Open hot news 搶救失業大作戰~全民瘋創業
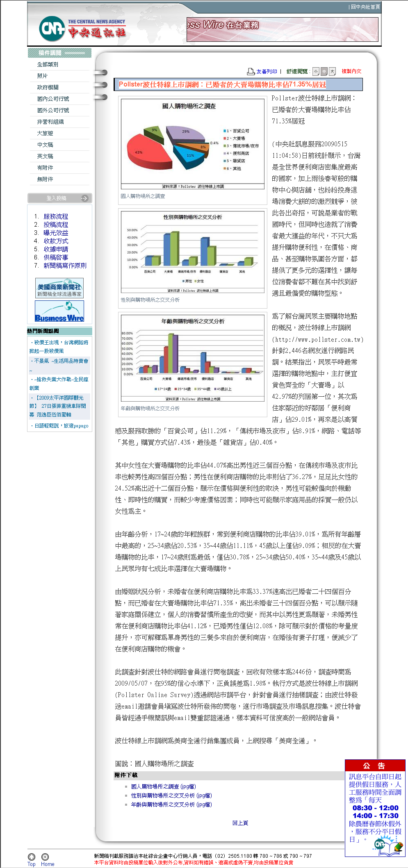Viewport: 408px width, 868px height. coord(59,384)
